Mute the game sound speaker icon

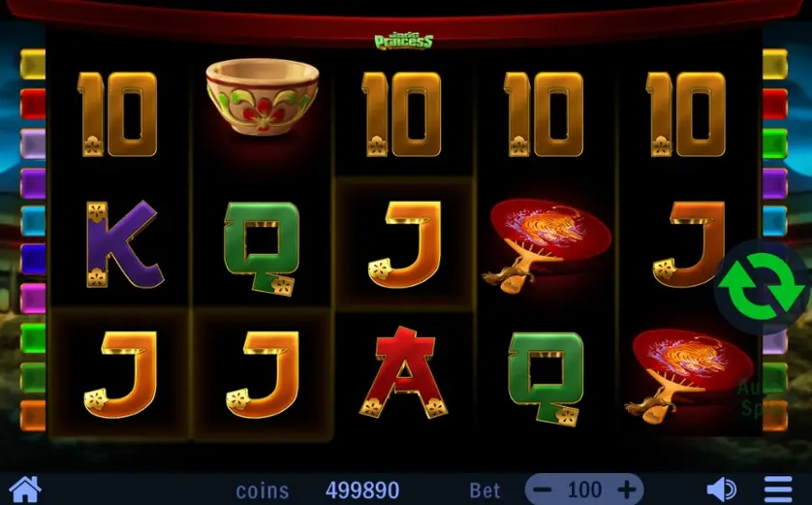click(x=721, y=489)
